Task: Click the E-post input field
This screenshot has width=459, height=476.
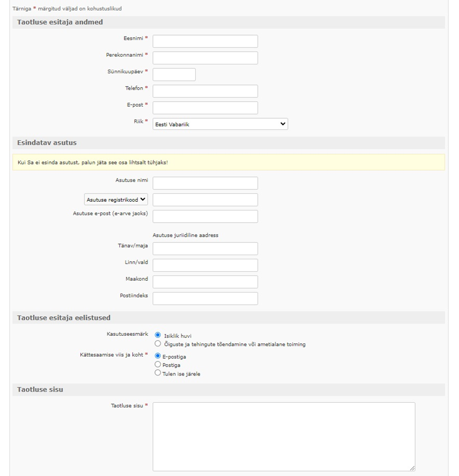Action: coord(205,108)
